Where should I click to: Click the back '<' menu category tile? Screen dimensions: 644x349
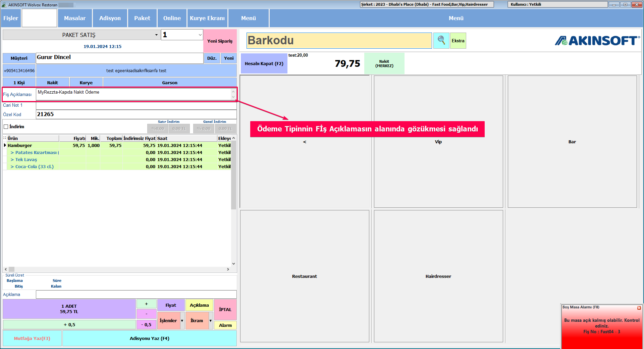(x=304, y=142)
